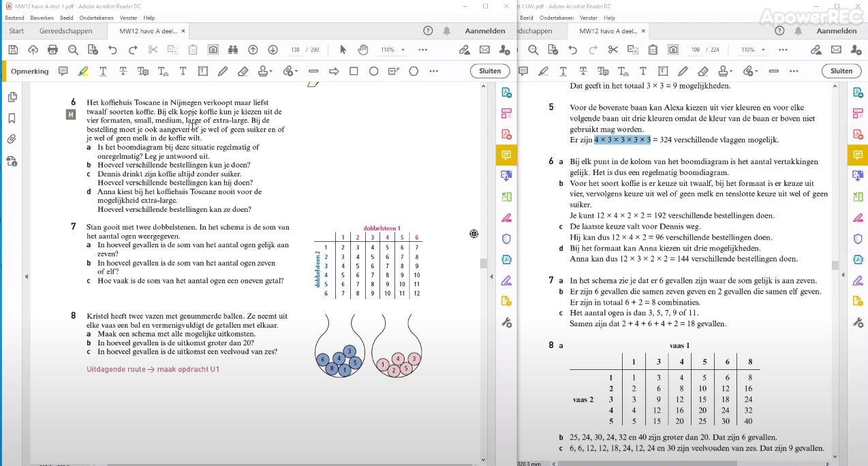Open Bewerken menu in left window
Screen dimensions: 868x466
click(42, 18)
